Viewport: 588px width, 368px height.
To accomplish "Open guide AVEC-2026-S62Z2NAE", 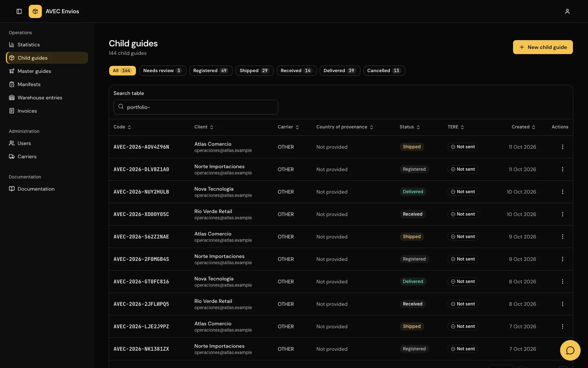I will pos(141,237).
